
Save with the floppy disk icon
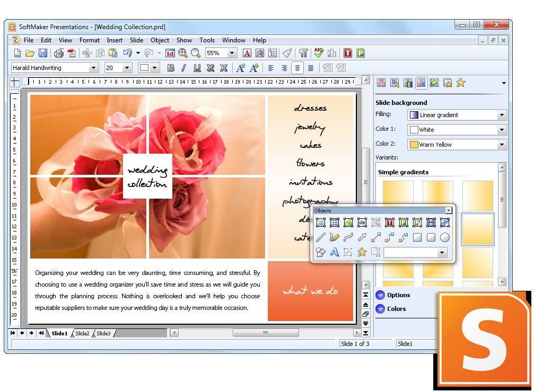coord(43,54)
